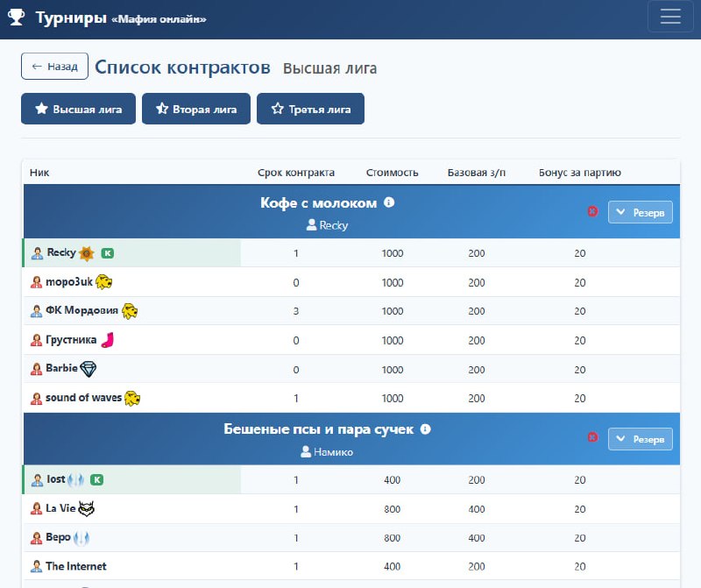Click the fox mask icon beside La Vie
Image resolution: width=701 pixels, height=588 pixels.
click(86, 508)
